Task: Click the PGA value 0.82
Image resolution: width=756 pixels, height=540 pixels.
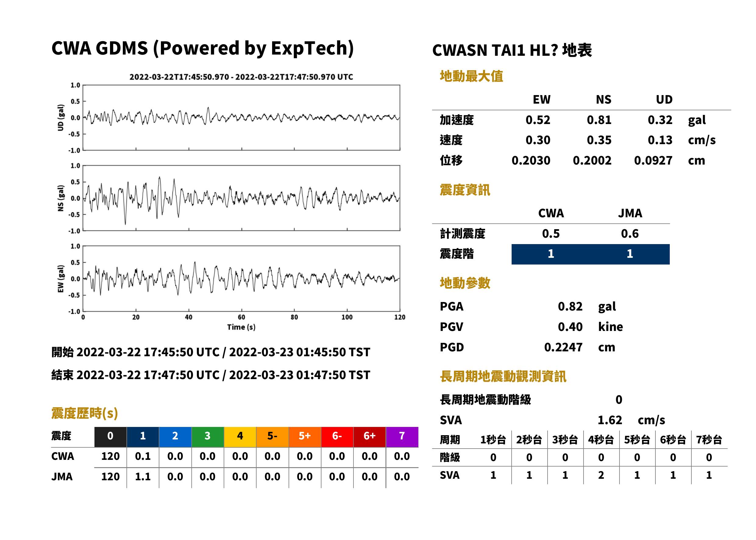Action: (570, 306)
